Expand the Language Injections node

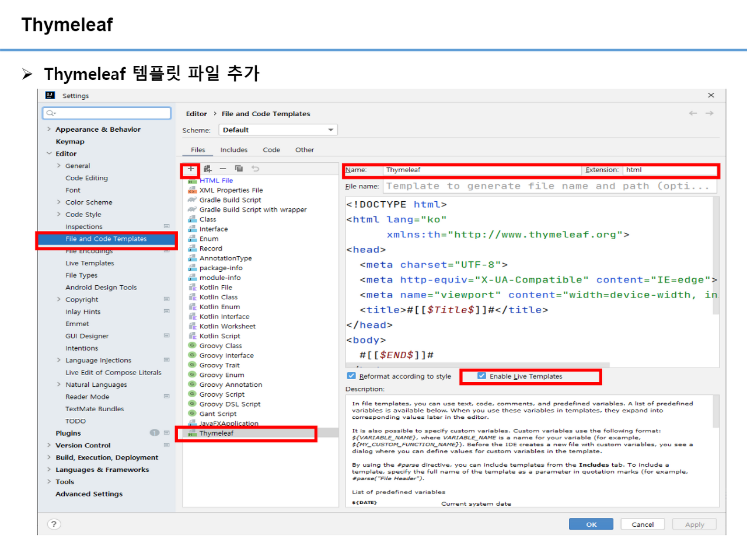pyautogui.click(x=59, y=360)
